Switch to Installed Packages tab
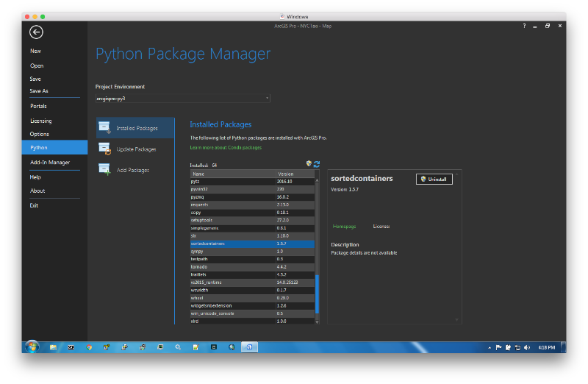This screenshot has height=384, width=588. (x=135, y=128)
